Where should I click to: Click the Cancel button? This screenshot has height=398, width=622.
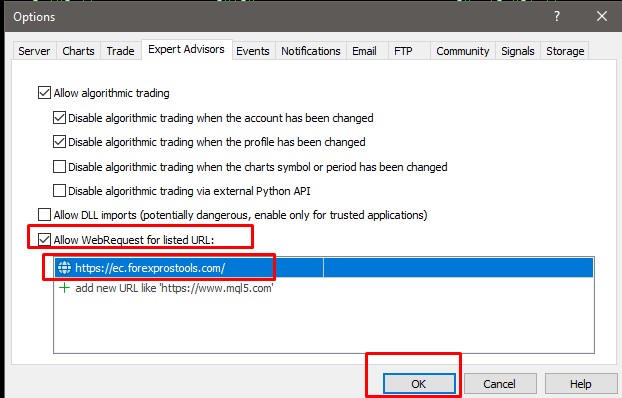tap(500, 384)
